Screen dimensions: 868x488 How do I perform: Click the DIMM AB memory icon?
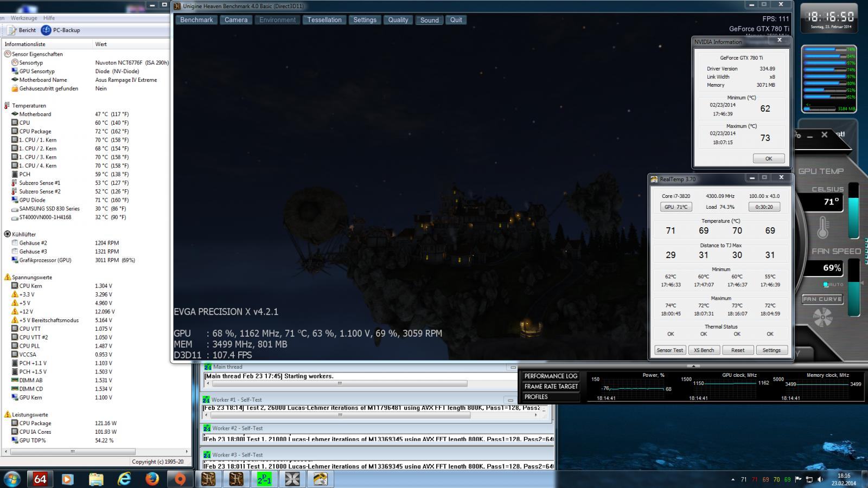15,380
